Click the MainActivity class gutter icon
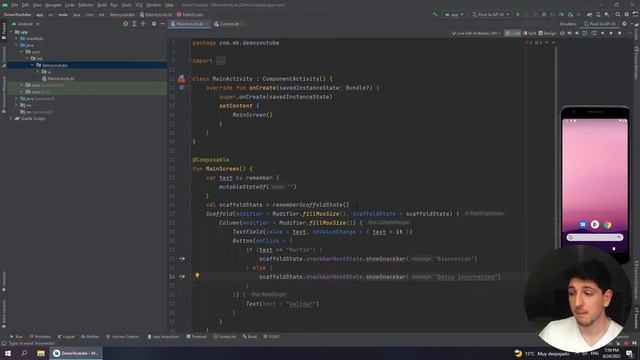Viewport: 640px width, 360px height. [181, 79]
